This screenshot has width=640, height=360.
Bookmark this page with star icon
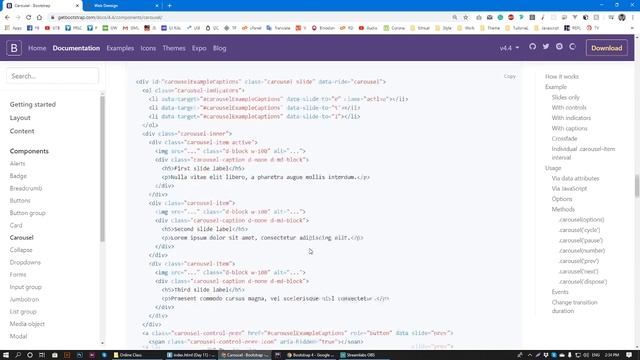tap(466, 18)
